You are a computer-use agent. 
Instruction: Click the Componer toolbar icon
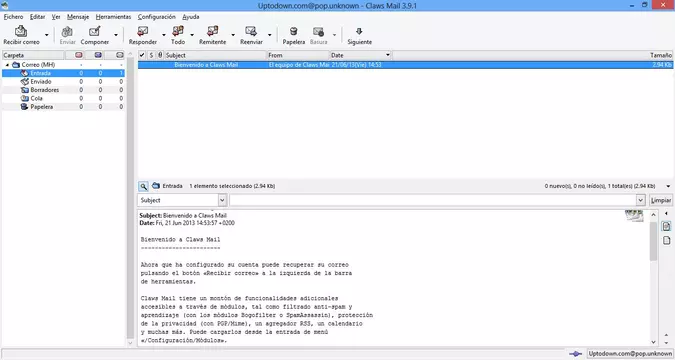click(x=94, y=31)
